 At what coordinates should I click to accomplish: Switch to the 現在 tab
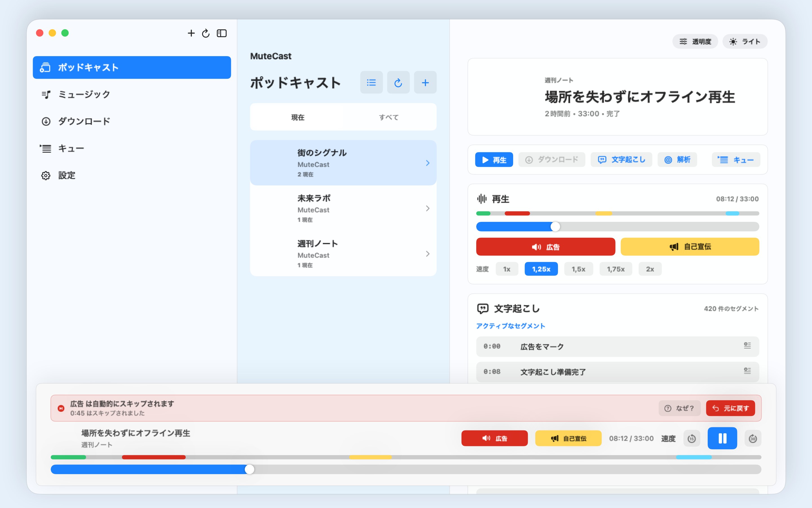point(298,117)
